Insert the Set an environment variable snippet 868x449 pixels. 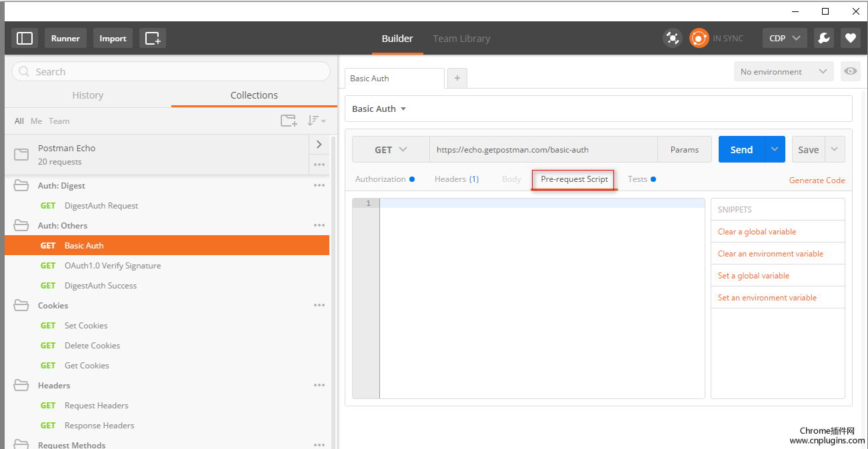(767, 298)
